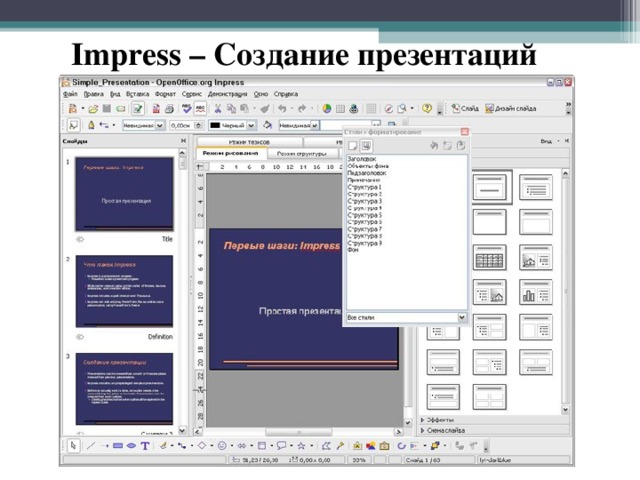Click the black line color swatch
640x480 pixels.
tap(215, 125)
